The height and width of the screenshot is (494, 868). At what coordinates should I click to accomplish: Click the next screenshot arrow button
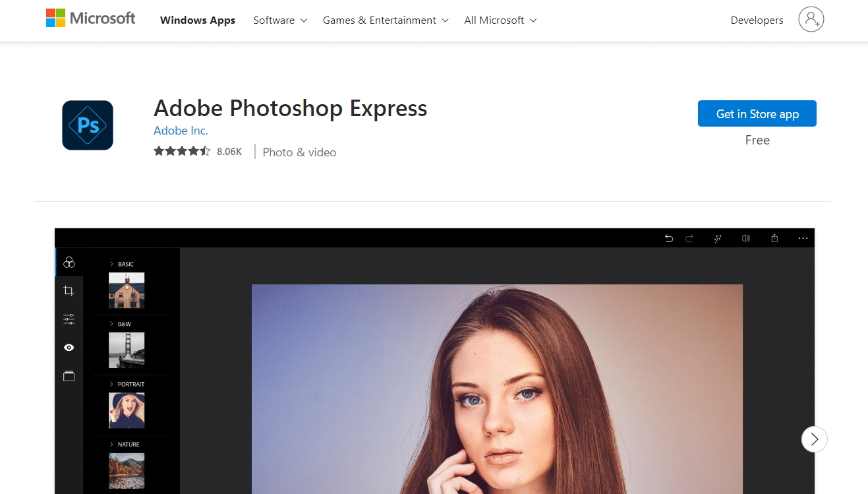click(x=815, y=439)
